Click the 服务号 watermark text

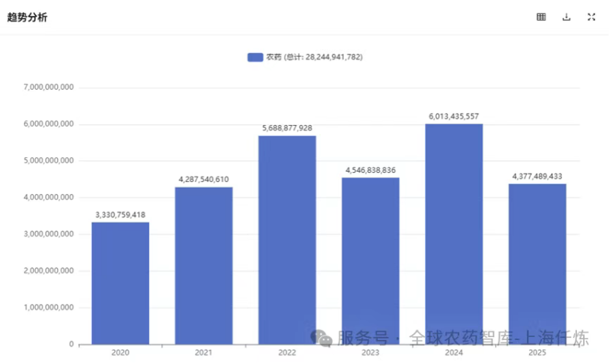coord(363,339)
